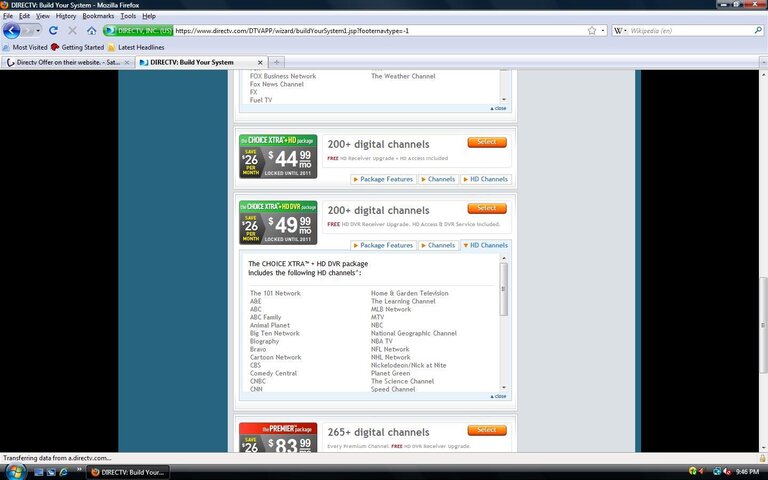This screenshot has height=480, width=768.
Task: Bookmark this page with the star icon
Action: coord(592,30)
